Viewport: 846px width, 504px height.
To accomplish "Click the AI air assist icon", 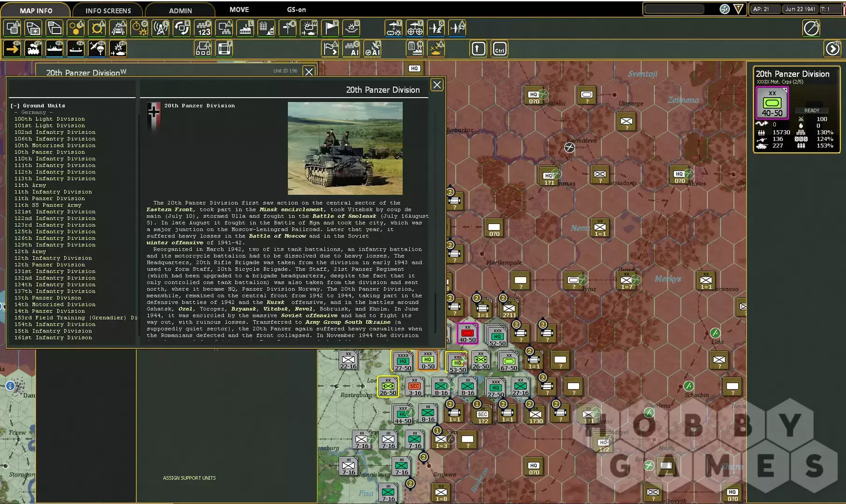I will [x=372, y=49].
